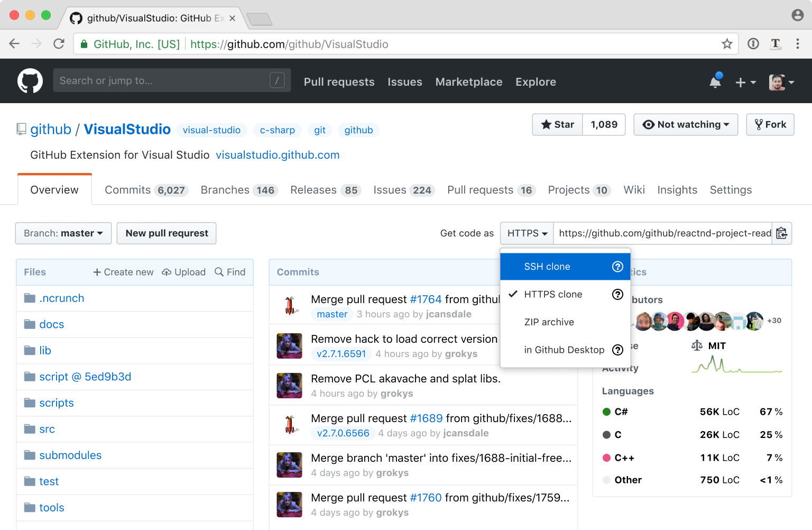The height and width of the screenshot is (530, 812).
Task: Select ZIP archive from the menu
Action: 549,322
